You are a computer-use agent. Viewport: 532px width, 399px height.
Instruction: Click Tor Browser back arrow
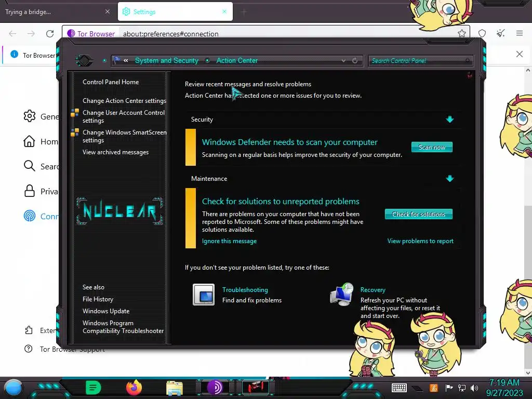point(12,33)
